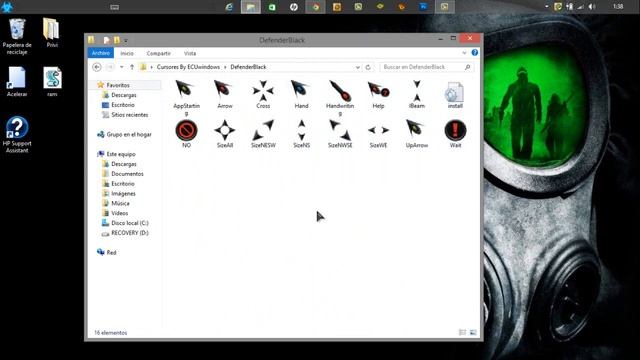The height and width of the screenshot is (360, 640).
Task: Open quick access toolbar customize dropdown
Action: 126,40
